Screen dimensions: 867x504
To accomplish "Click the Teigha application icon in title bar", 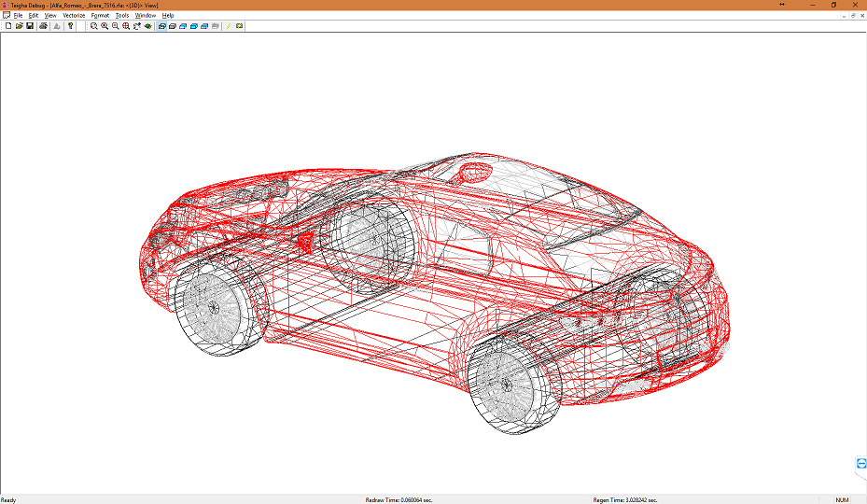I will [x=5, y=5].
